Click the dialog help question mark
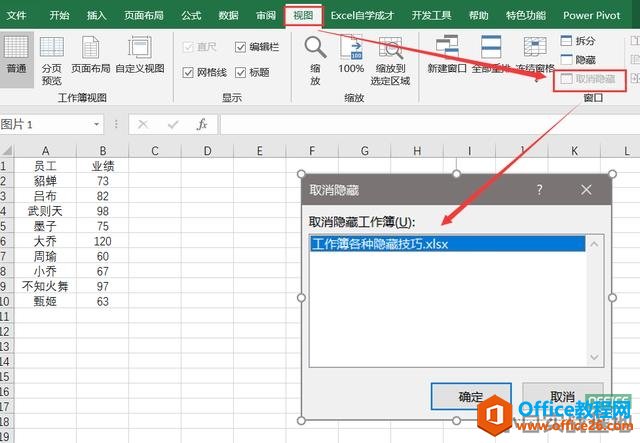 pos(540,189)
